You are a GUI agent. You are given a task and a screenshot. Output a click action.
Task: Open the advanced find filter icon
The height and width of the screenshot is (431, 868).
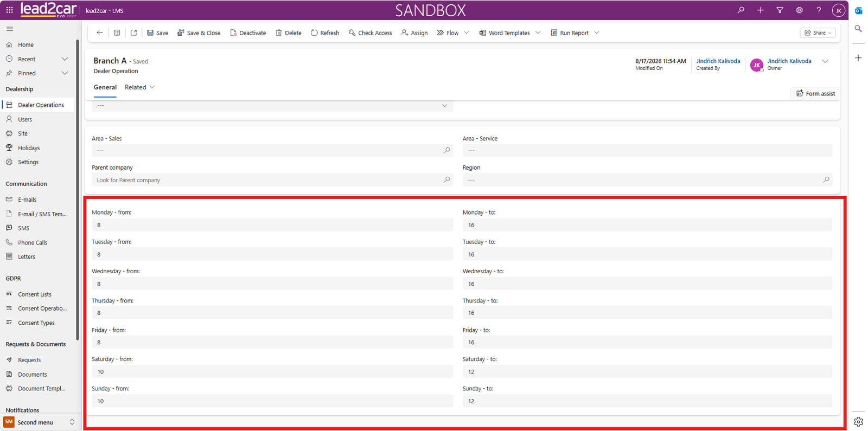(x=780, y=10)
